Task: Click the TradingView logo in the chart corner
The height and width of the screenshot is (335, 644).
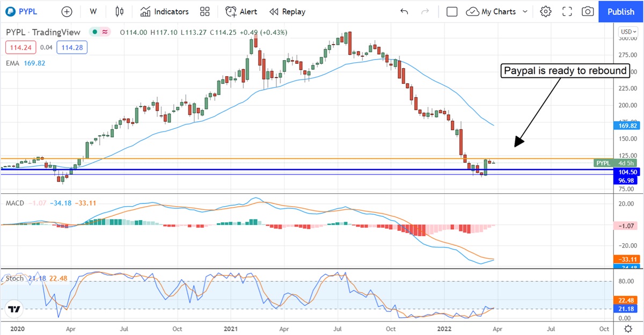Action: click(14, 309)
